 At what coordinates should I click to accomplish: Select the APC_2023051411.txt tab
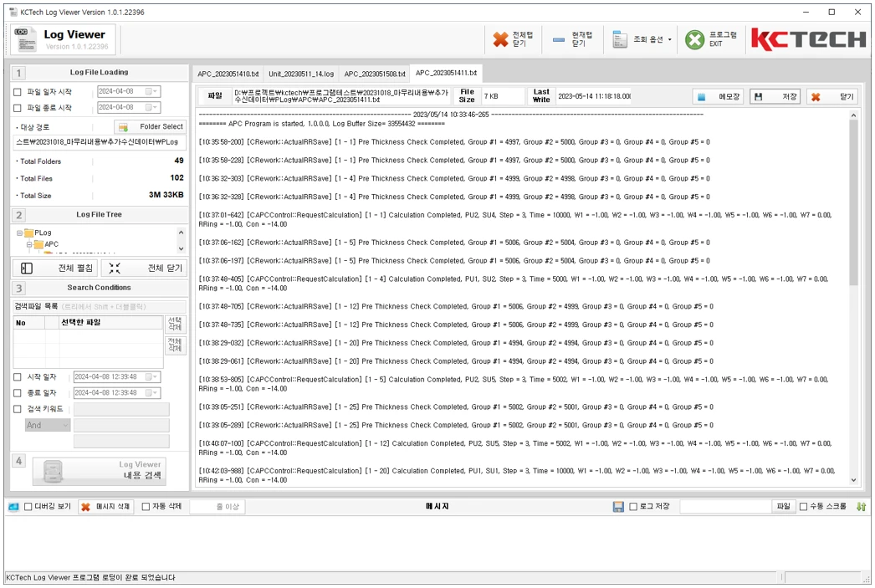pyautogui.click(x=446, y=73)
